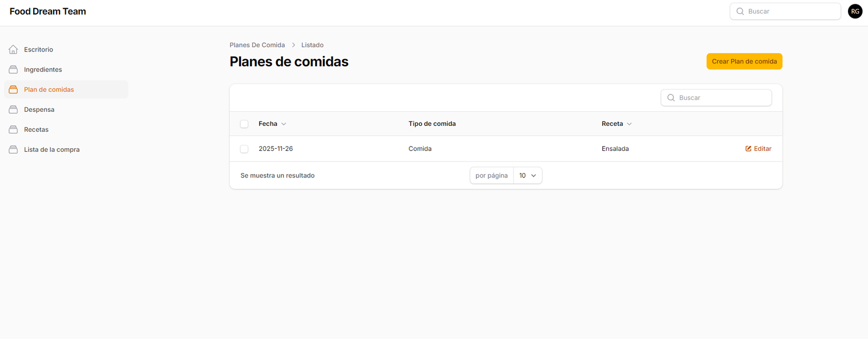This screenshot has height=339, width=868.
Task: Open Plan de comidas in sidebar
Action: point(49,89)
